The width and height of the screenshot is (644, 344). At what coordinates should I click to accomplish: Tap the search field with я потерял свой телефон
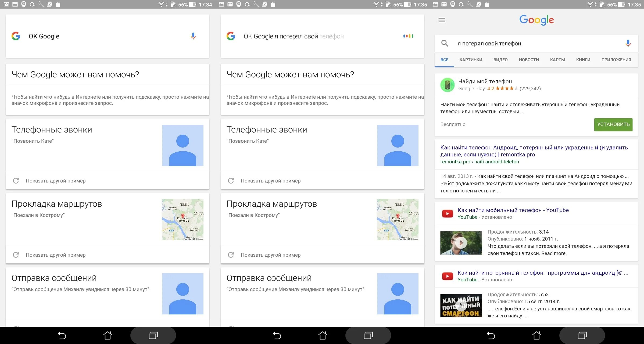536,43
